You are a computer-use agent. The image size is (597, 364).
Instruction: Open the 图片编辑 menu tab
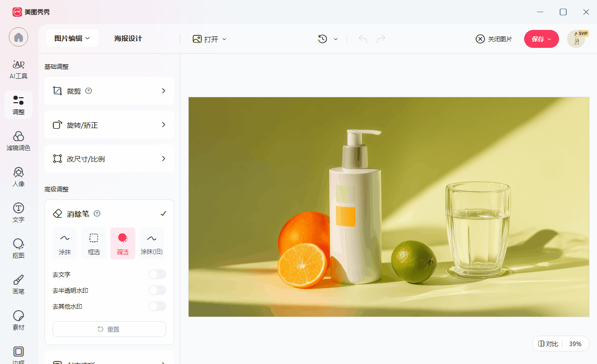(x=72, y=38)
